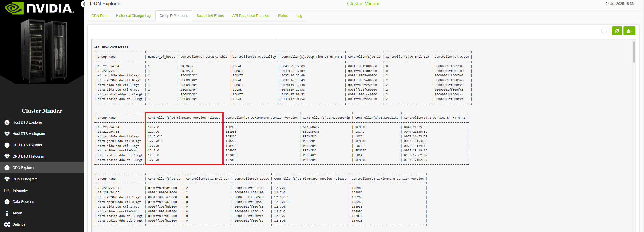Click the Controller(s).0.Locality column header
644x232 pixels.
pos(254,57)
